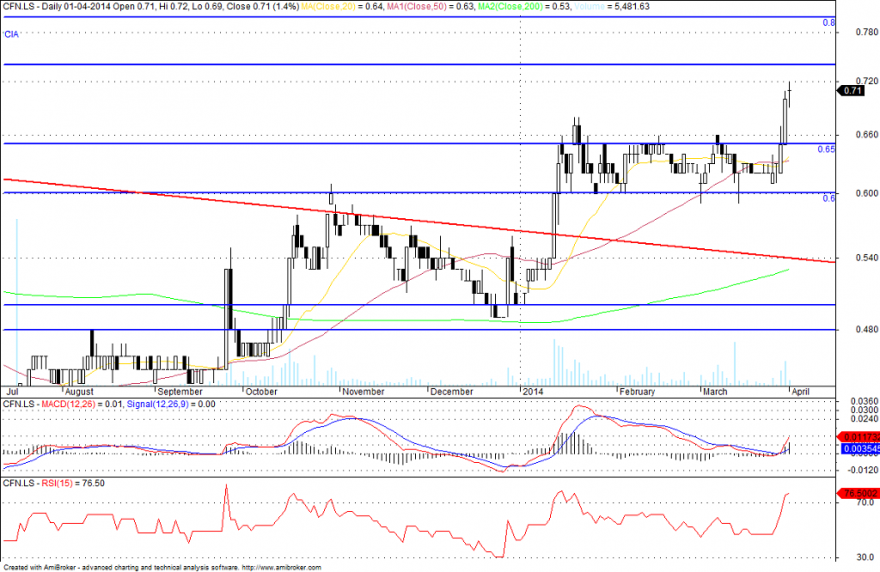
Task: Select the MA1(Close,50) = 0.63 legend label
Action: (430, 7)
